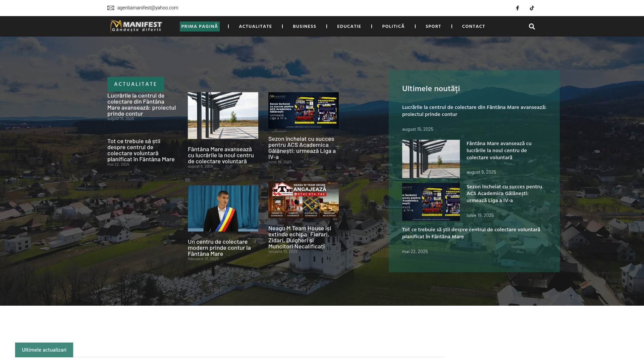Navigate to the Sport menu item
The height and width of the screenshot is (362, 644).
tap(433, 26)
